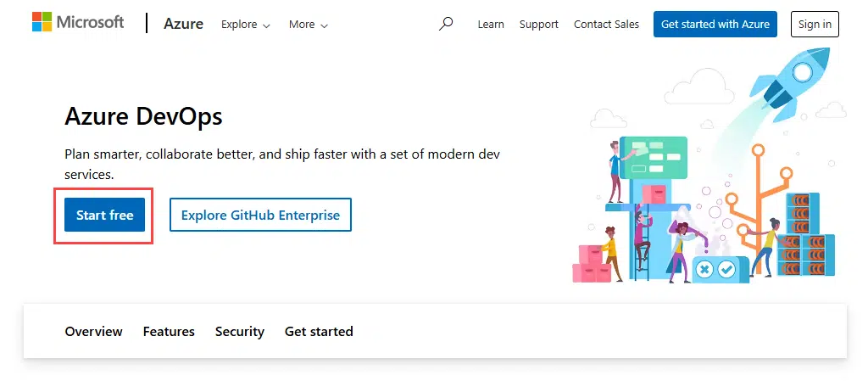868x381 pixels.
Task: Switch to the Security tab
Action: (240, 331)
